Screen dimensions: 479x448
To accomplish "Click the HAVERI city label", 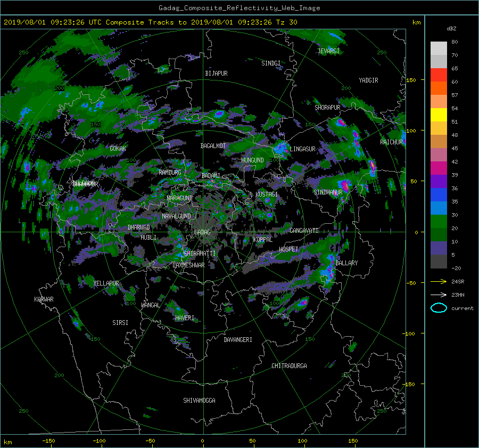I will 185,318.
